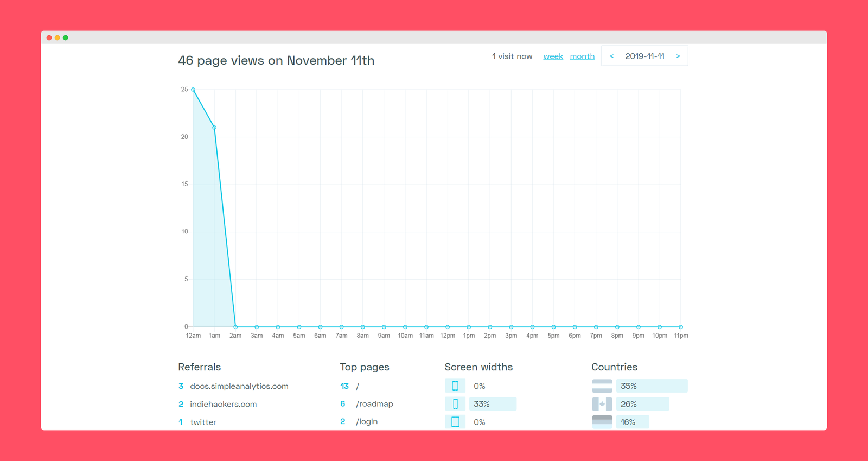
Task: Click the Countries heading
Action: click(615, 367)
